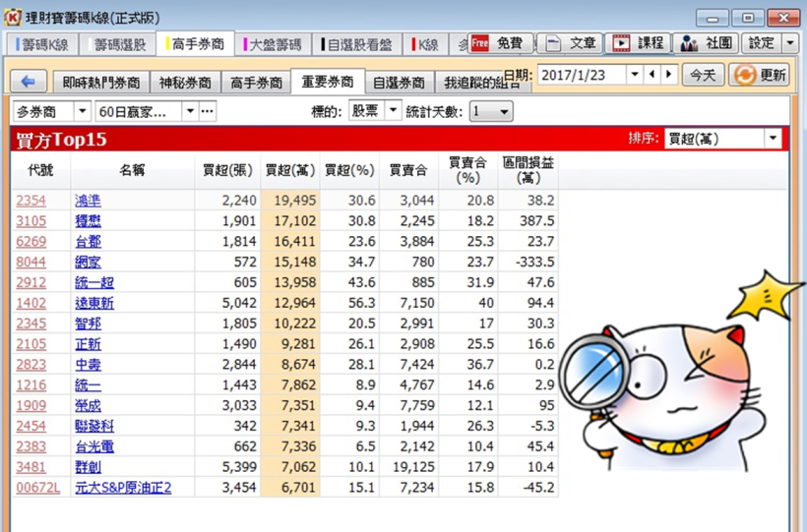Open the 標的 股票 dropdown
Image resolution: width=807 pixels, height=532 pixels.
pos(394,110)
